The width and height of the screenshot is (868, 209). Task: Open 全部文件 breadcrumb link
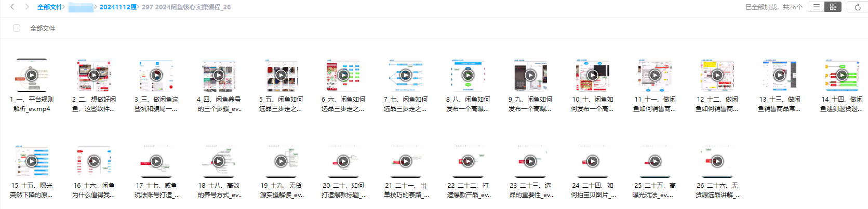tap(50, 7)
